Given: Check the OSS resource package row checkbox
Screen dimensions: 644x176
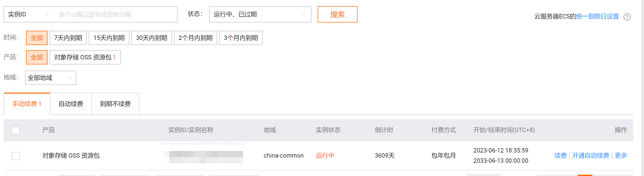Looking at the screenshot, I should coord(16,156).
